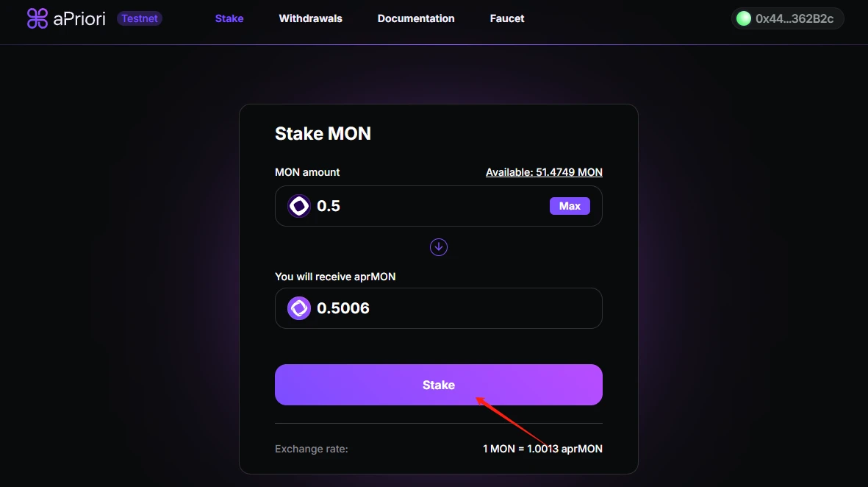Click the aPriori brand name text
868x487 pixels.
pyautogui.click(x=79, y=18)
